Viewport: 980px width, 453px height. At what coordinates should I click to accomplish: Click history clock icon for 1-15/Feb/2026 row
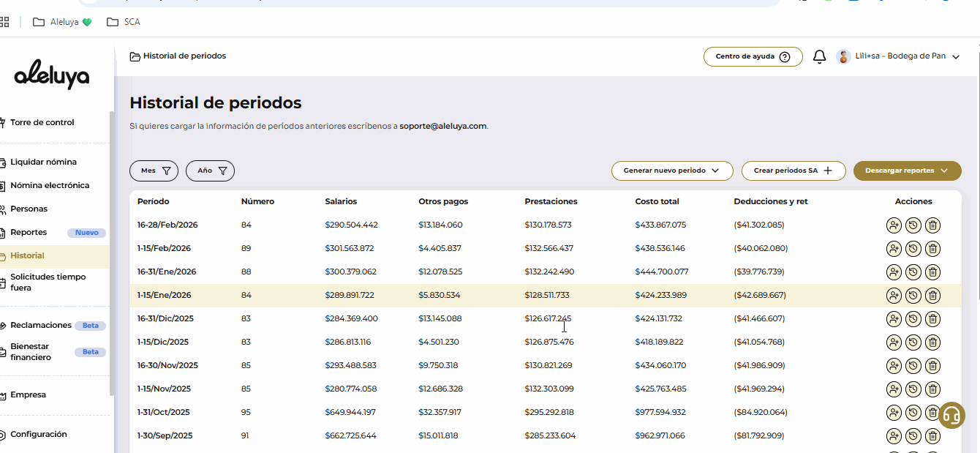[x=913, y=249]
